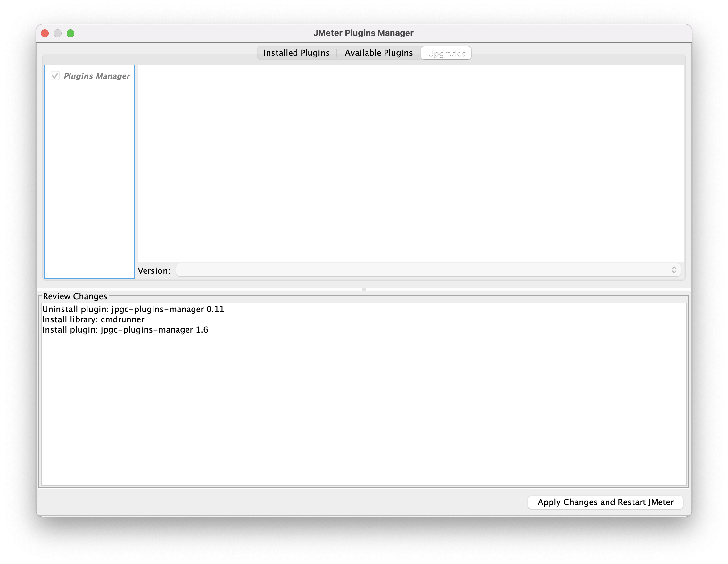Open the Available Plugins tab

[x=378, y=53]
